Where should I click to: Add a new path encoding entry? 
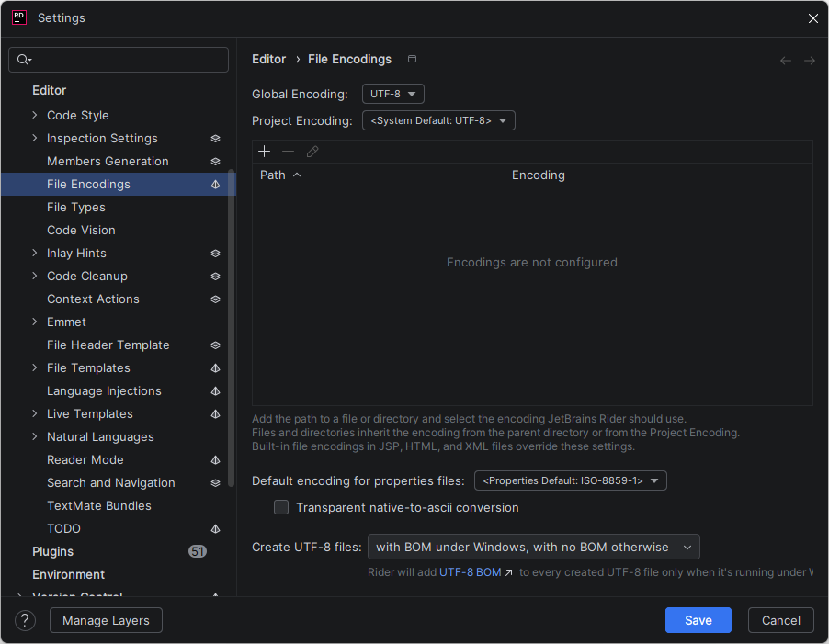point(264,151)
